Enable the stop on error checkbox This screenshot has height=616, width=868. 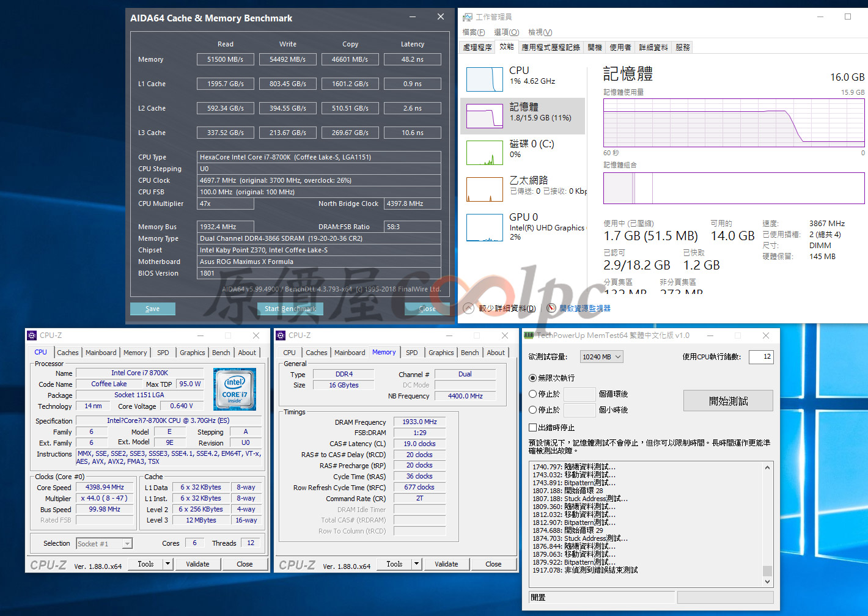click(x=532, y=428)
